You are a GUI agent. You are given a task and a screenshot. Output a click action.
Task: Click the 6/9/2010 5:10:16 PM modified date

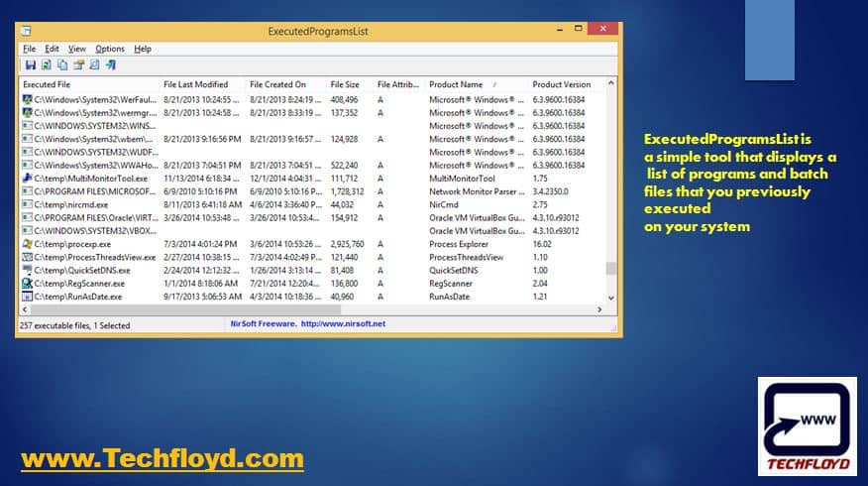pos(200,191)
